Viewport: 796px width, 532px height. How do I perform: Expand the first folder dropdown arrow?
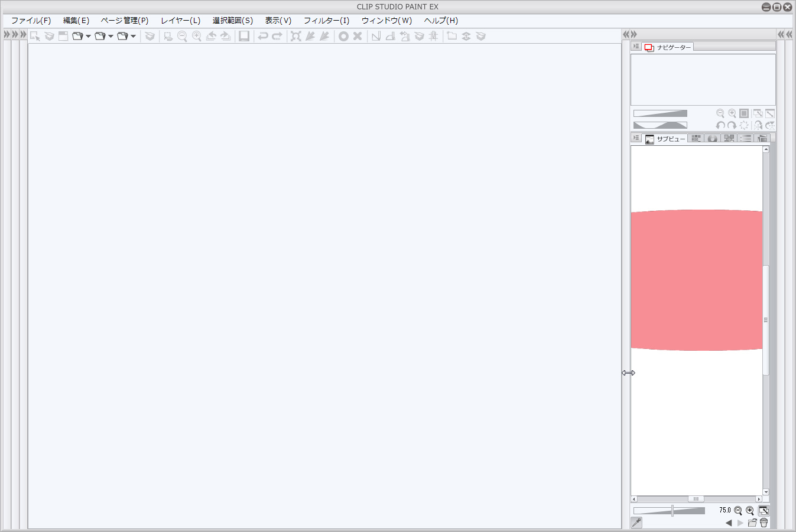click(88, 37)
